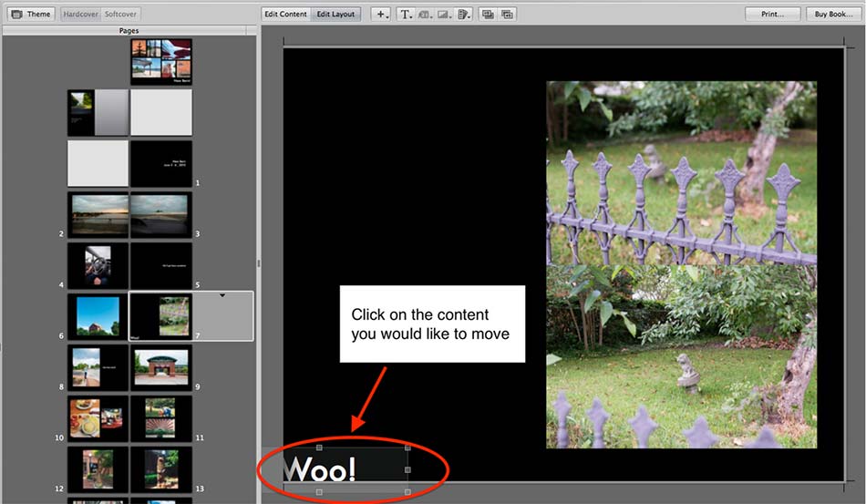Click the fence photo on the page
This screenshot has height=504, width=866.
(681, 264)
